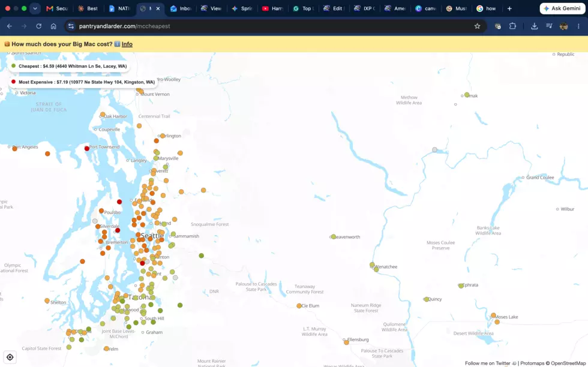
Task: Open the extensions puzzle-piece icon
Action: coord(512,26)
